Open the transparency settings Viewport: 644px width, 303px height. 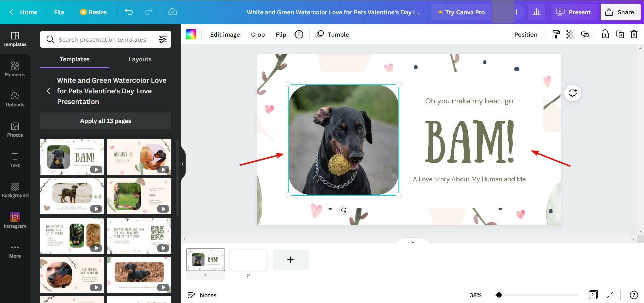571,34
